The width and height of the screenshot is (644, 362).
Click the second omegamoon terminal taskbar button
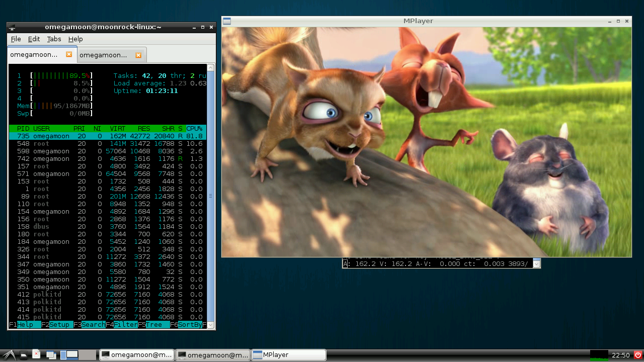pyautogui.click(x=213, y=355)
